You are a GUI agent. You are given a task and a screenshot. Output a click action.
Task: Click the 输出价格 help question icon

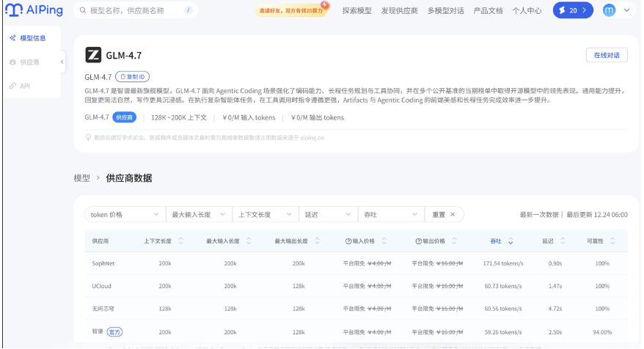point(417,241)
